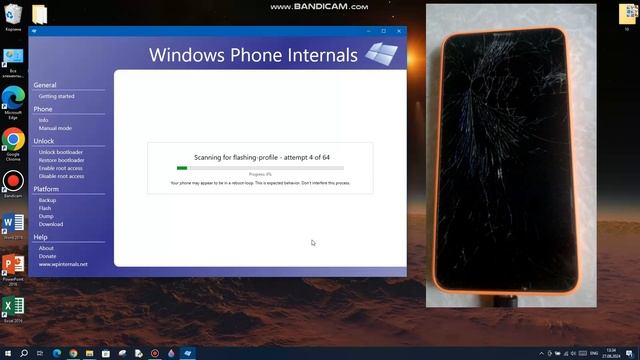
Task: Open the Dump page under Platform
Action: [x=46, y=216]
